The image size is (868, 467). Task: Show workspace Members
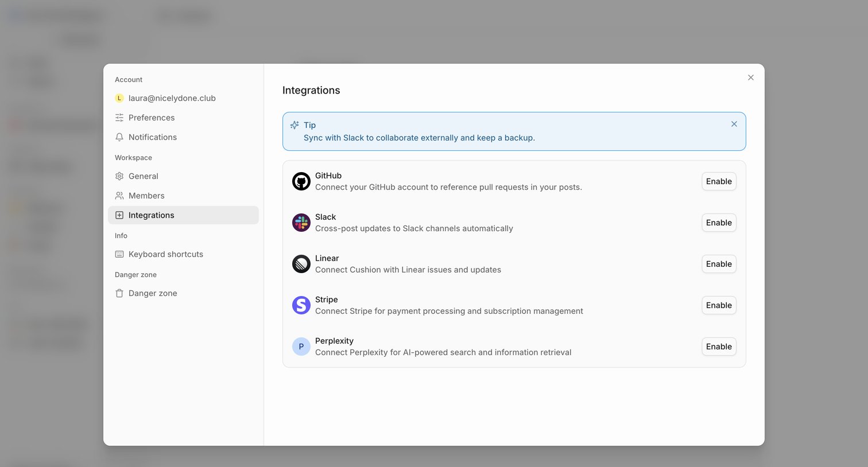183,196
